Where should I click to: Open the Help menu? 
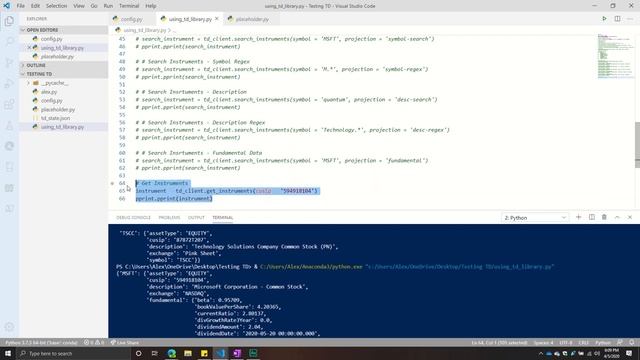(151, 6)
